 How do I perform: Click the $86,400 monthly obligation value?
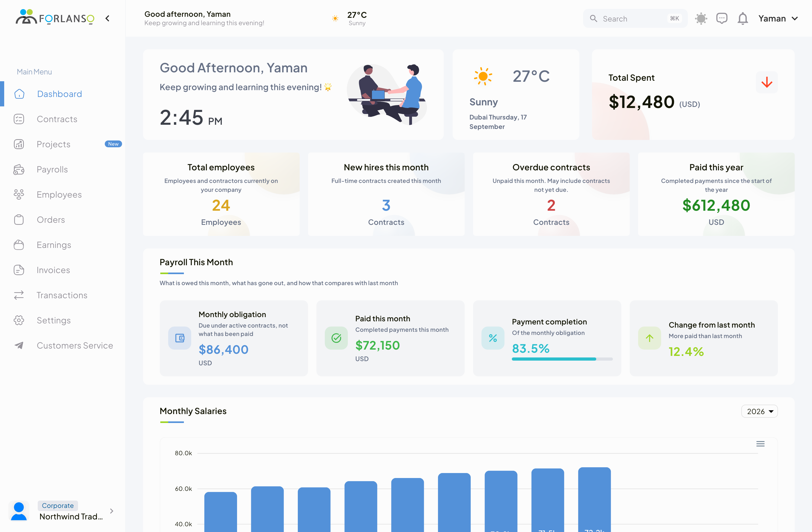coord(223,349)
